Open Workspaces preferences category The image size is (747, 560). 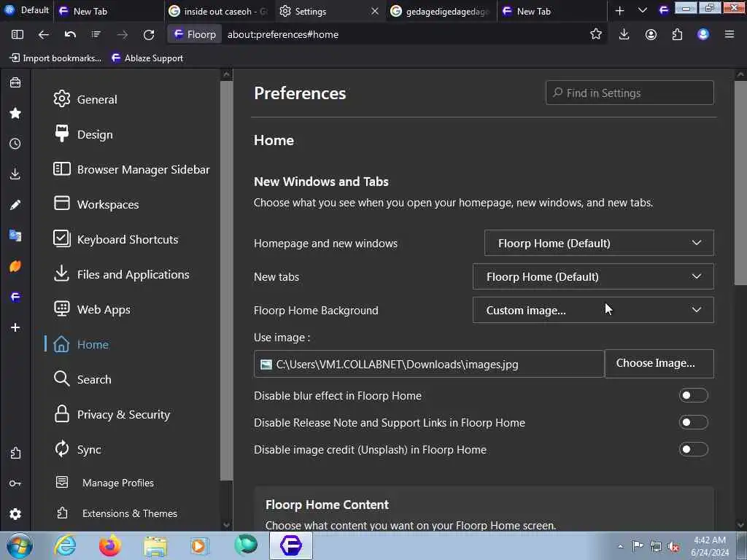(x=96, y=204)
